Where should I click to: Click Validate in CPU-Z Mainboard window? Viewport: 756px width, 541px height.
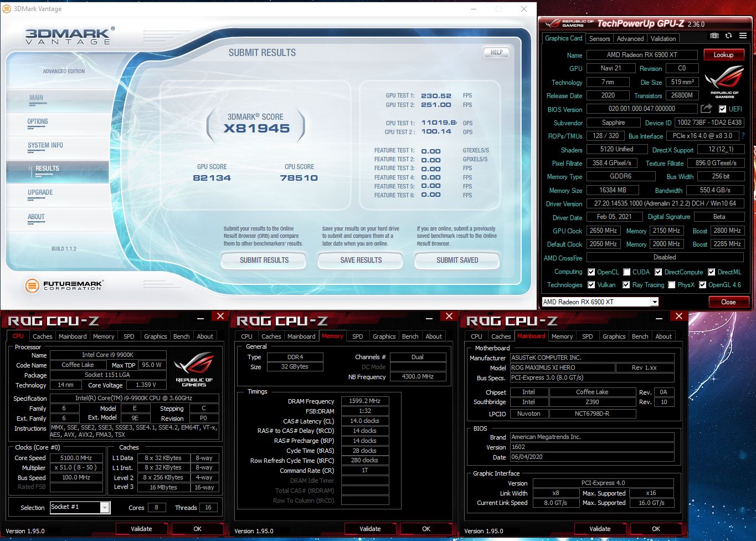[x=600, y=529]
